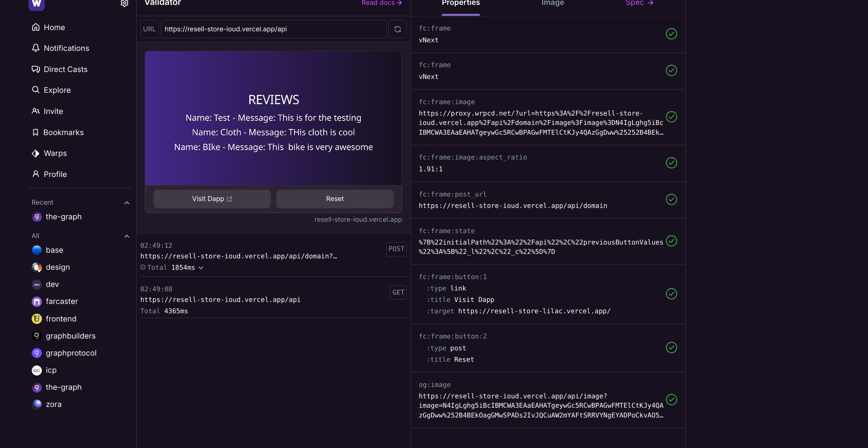Open the zora channel
Viewport: 868px width, 448px height.
coord(47,404)
